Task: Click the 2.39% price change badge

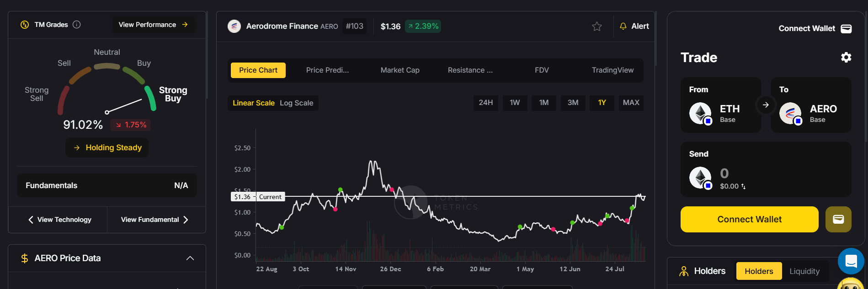Action: [x=423, y=26]
